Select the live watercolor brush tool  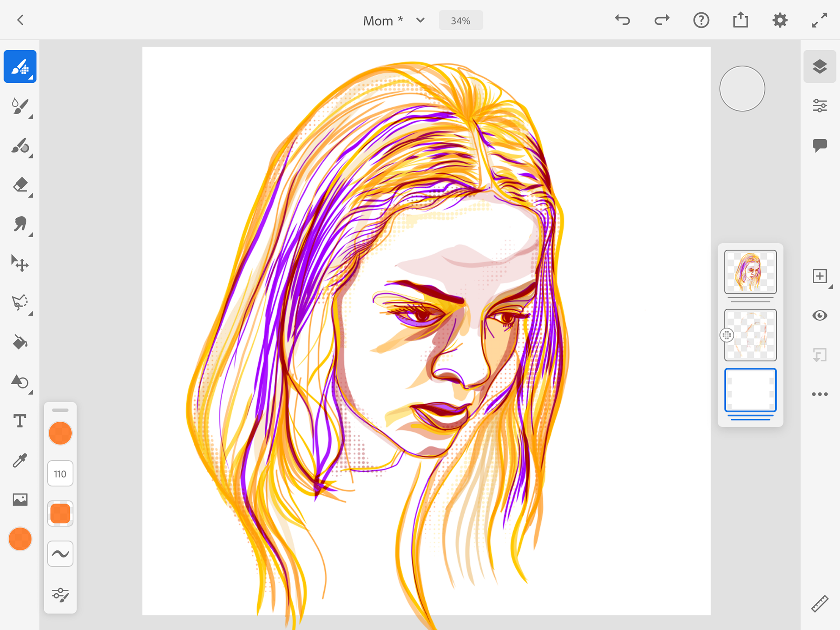point(20,106)
